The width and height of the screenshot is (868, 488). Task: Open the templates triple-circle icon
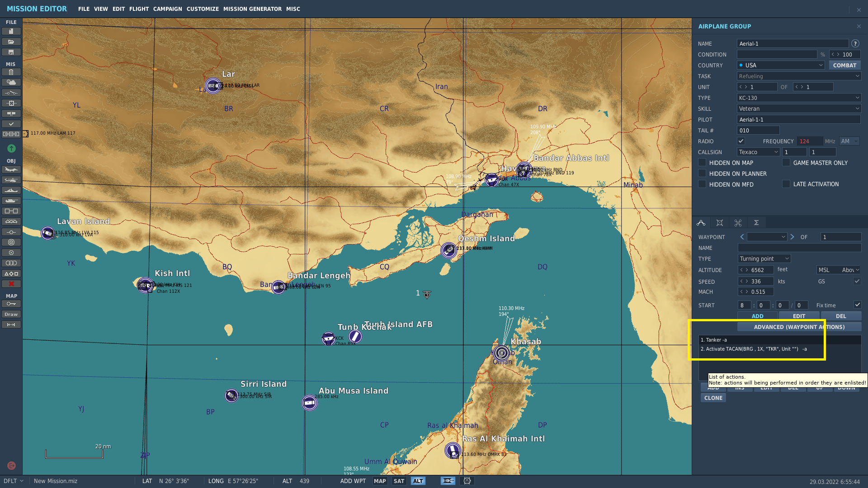[x=11, y=263]
